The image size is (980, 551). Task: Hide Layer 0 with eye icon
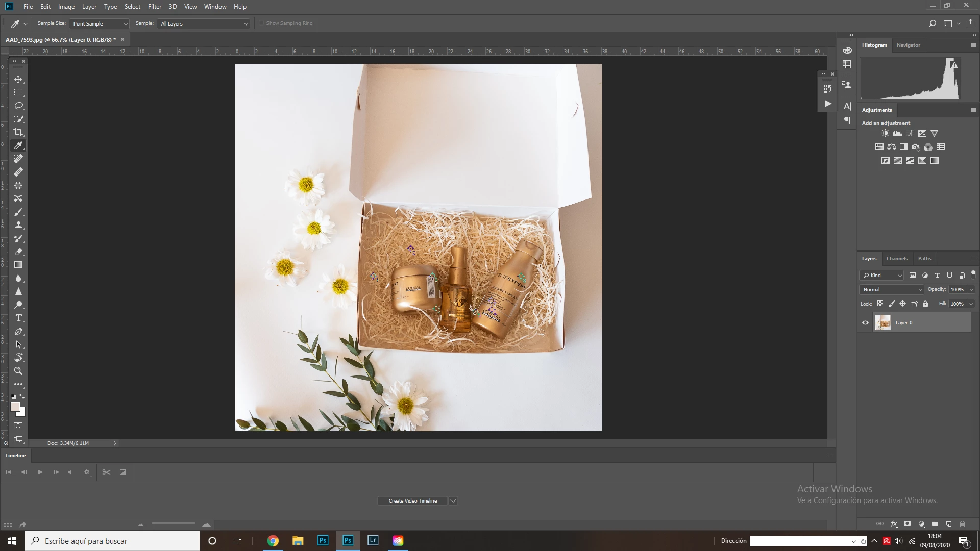pyautogui.click(x=865, y=322)
